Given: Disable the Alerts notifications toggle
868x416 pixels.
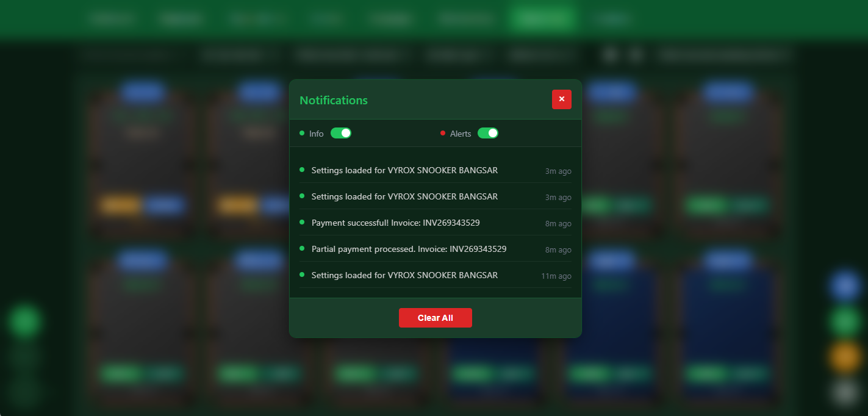Looking at the screenshot, I should tap(488, 132).
